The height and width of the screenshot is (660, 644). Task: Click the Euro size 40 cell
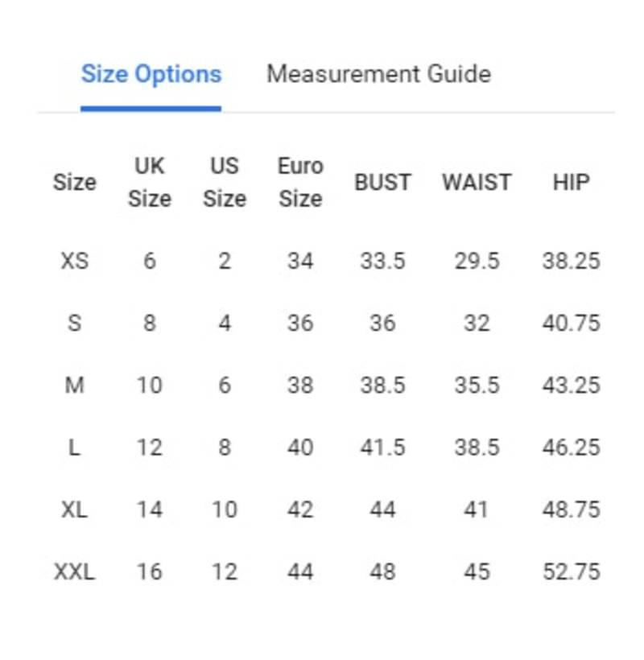[x=300, y=447]
